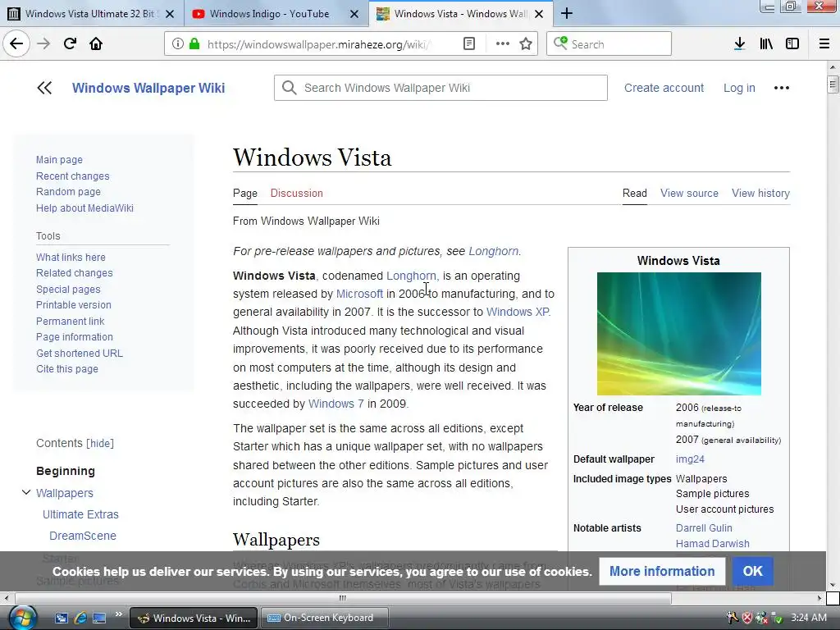Collapse the Wallpapers contents section arrow
Viewport: 840px width, 630px height.
(x=25, y=492)
